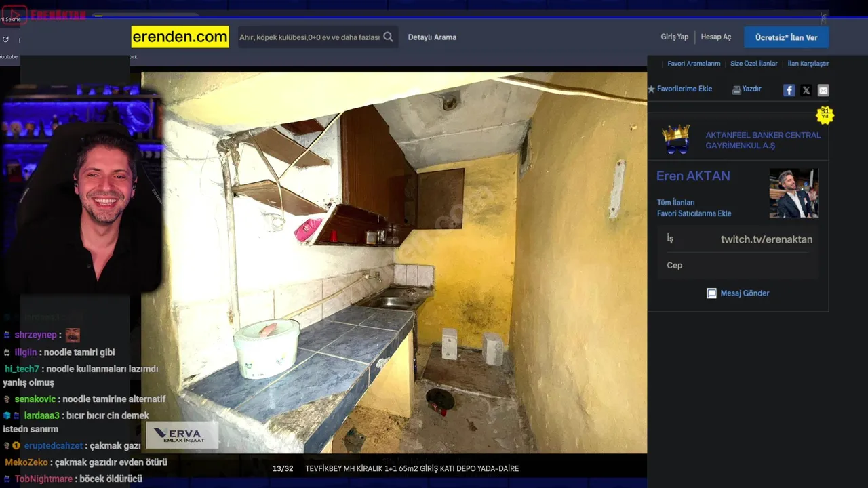This screenshot has height=488, width=868.
Task: Click chat user TobNightmare
Action: click(x=43, y=479)
